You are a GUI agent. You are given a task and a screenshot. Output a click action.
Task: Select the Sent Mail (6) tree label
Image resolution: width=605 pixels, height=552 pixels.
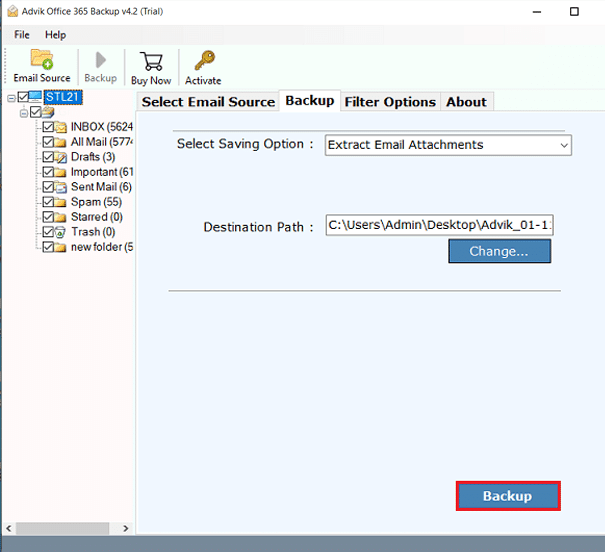pos(101,187)
